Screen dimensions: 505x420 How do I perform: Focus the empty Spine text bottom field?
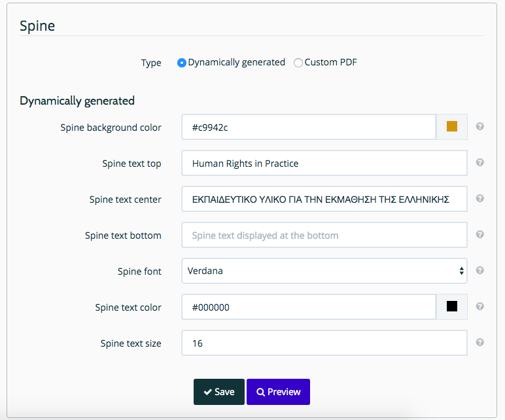pyautogui.click(x=324, y=235)
